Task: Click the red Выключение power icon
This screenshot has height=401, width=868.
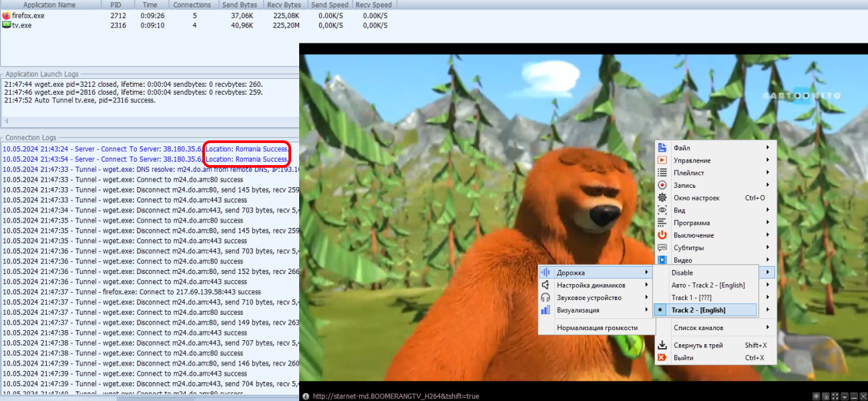Action: click(x=662, y=235)
